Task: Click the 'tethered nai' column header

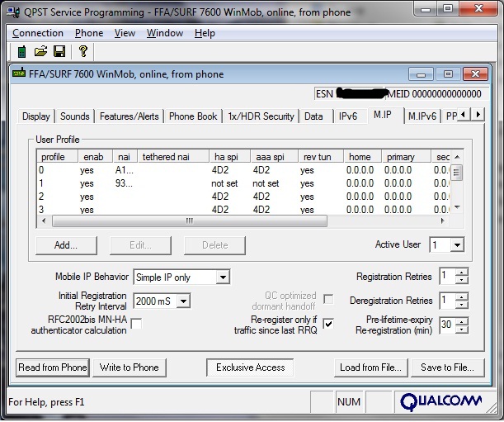Action: click(x=173, y=157)
